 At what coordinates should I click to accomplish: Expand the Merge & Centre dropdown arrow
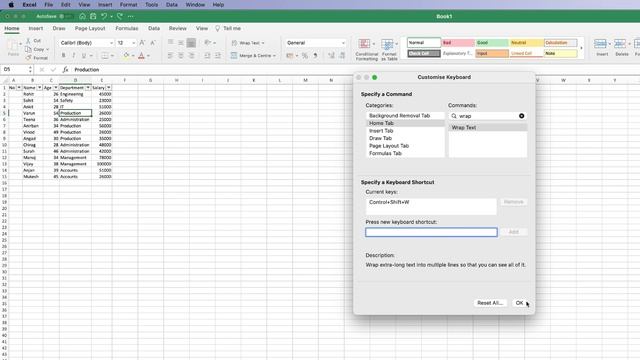(274, 56)
